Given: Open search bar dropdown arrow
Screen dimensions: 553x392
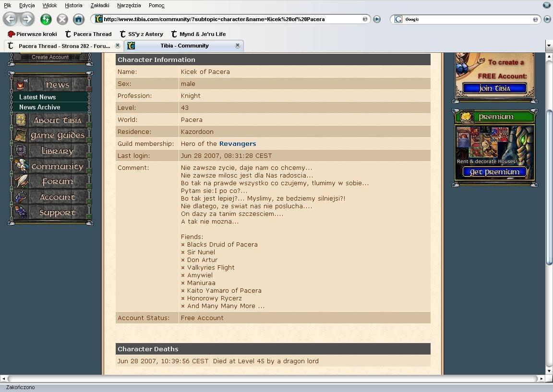Looking at the screenshot, I should (x=535, y=19).
